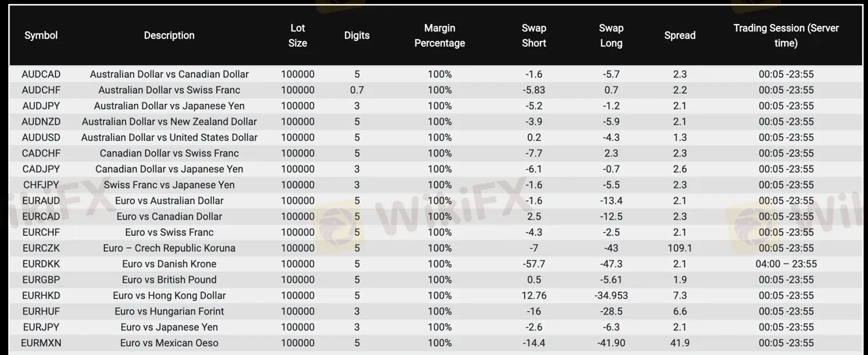
Task: Select the 12.76 swap short value
Action: [534, 295]
